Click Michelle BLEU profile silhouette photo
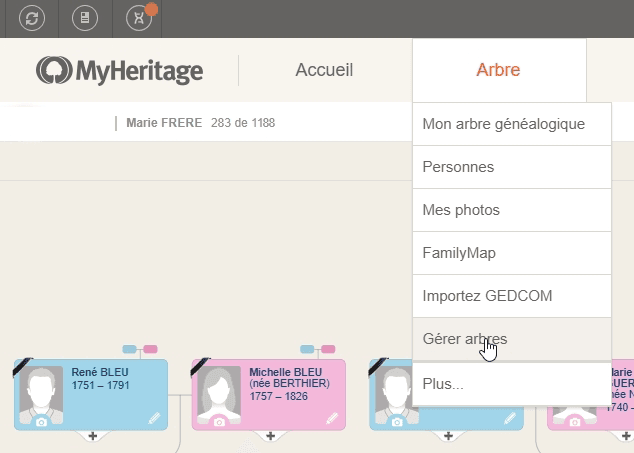Screen dimensions: 634x453 click(219, 395)
